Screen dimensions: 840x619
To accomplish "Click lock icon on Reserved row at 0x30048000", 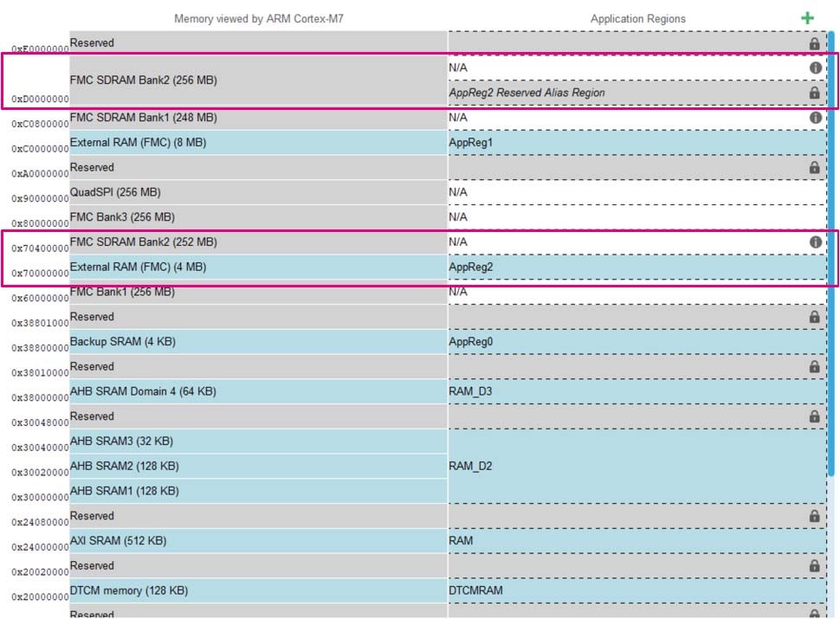I will pos(814,416).
